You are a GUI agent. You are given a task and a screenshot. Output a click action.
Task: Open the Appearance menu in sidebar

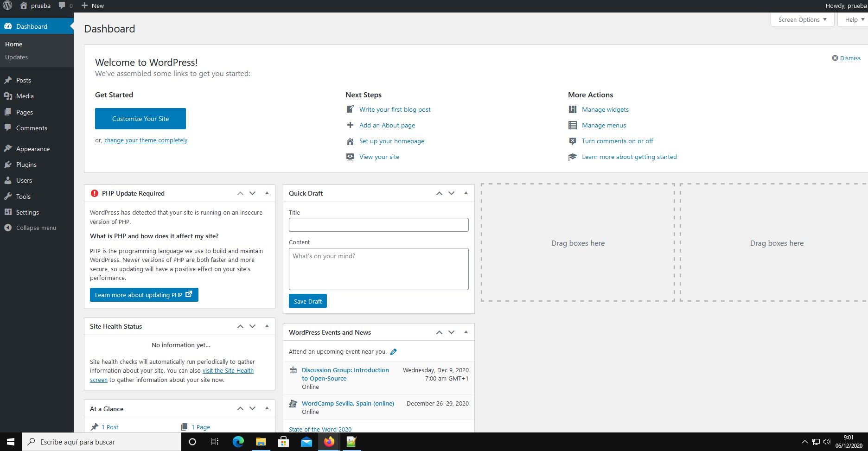click(32, 149)
